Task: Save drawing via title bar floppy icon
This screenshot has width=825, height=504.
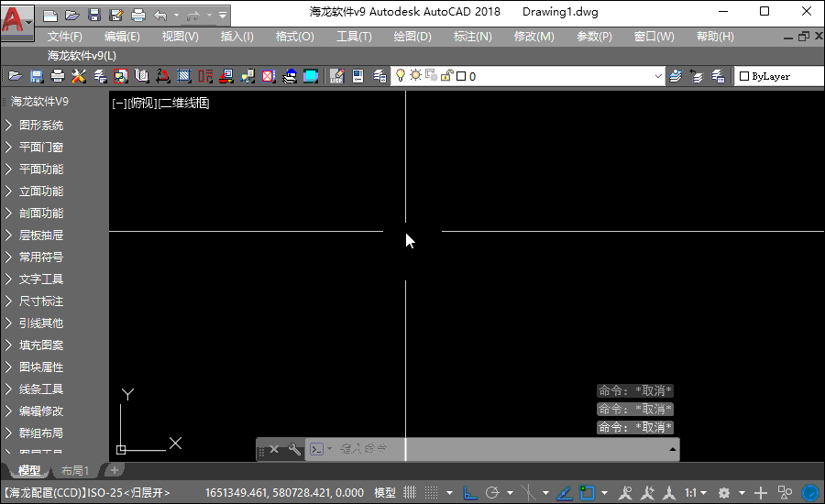Action: (94, 16)
